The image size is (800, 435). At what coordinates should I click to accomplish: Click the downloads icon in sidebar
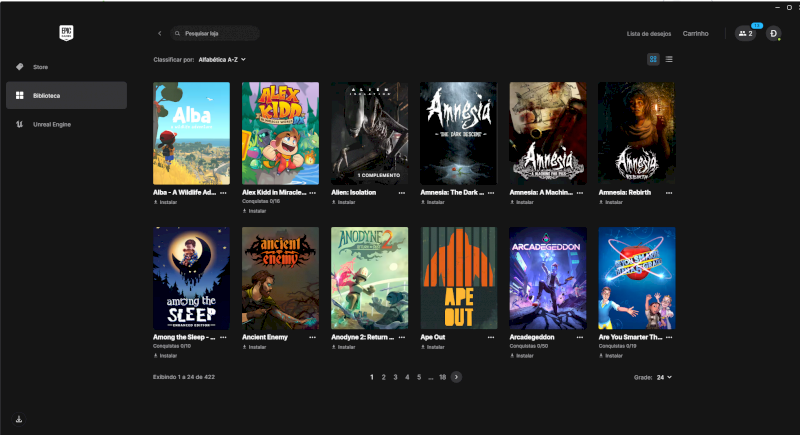(x=19, y=419)
